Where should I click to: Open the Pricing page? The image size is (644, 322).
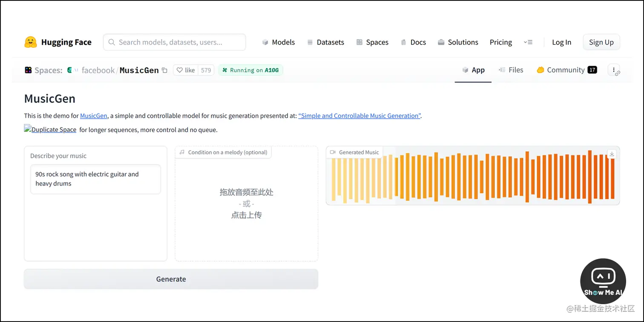tap(501, 42)
